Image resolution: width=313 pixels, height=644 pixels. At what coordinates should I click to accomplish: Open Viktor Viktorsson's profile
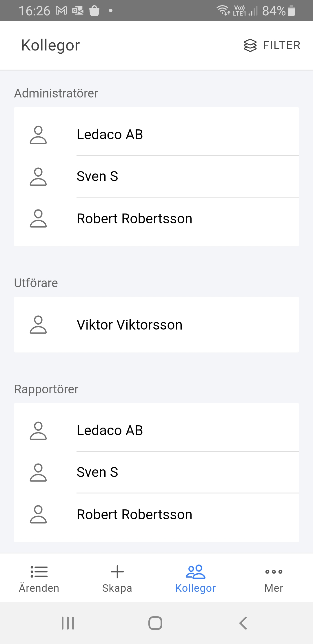tap(130, 325)
